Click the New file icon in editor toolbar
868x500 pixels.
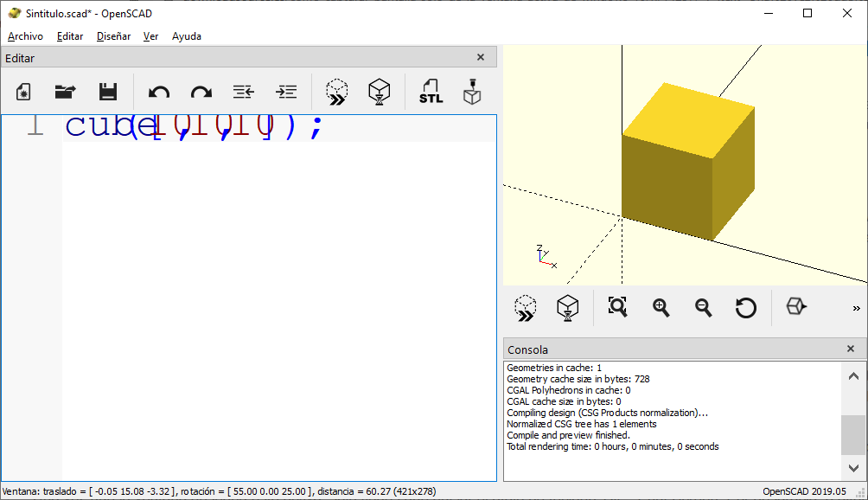click(x=24, y=91)
